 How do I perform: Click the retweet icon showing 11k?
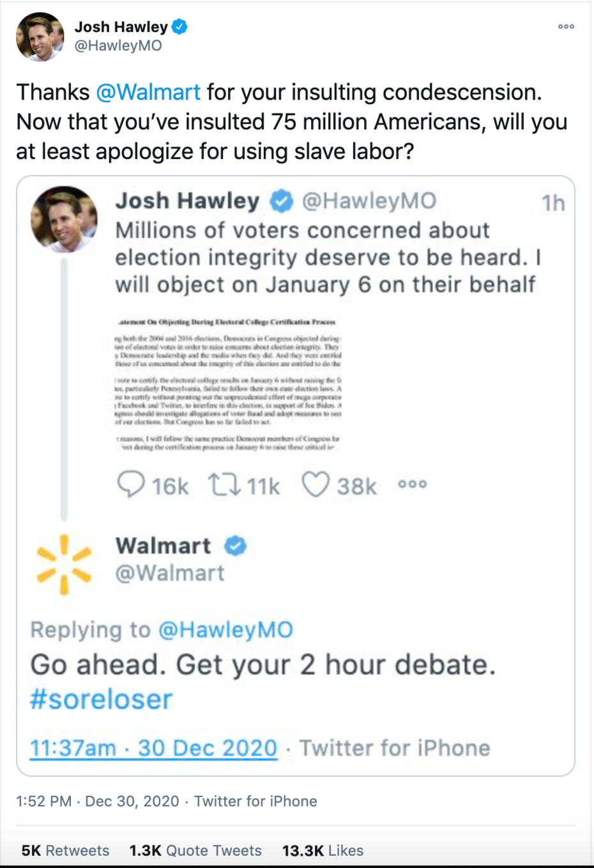pos(225,484)
